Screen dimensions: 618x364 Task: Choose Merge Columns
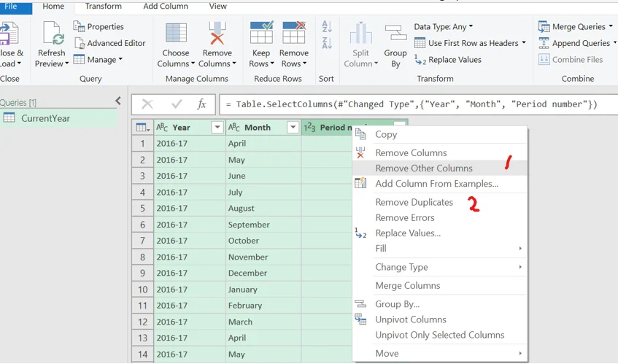(440, 286)
